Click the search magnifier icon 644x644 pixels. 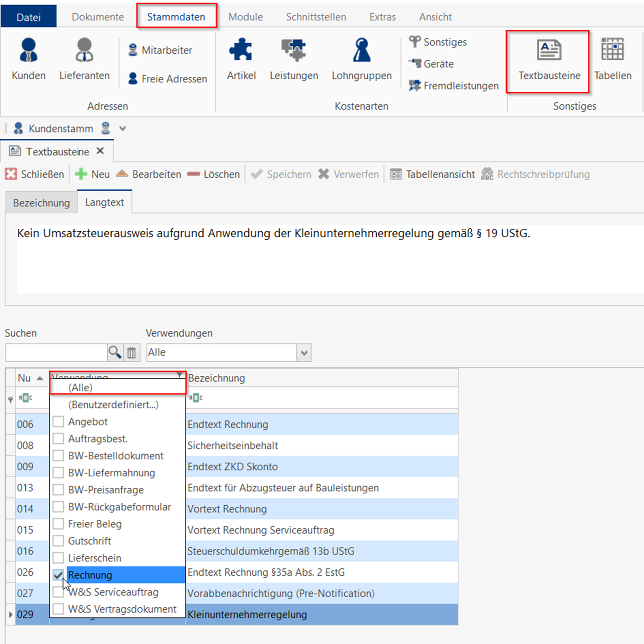pos(115,352)
